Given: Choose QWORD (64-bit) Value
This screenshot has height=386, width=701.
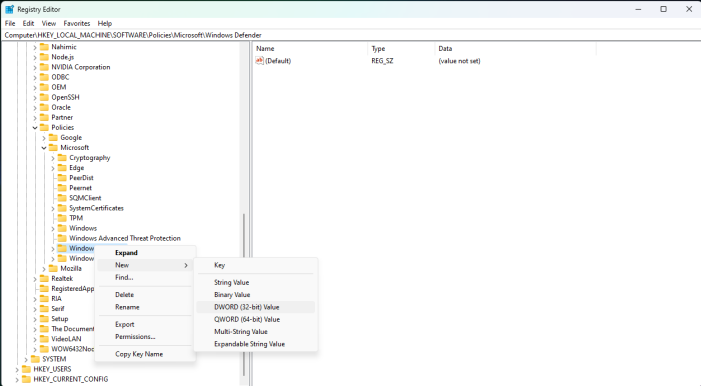Looking at the screenshot, I should pyautogui.click(x=255, y=319).
